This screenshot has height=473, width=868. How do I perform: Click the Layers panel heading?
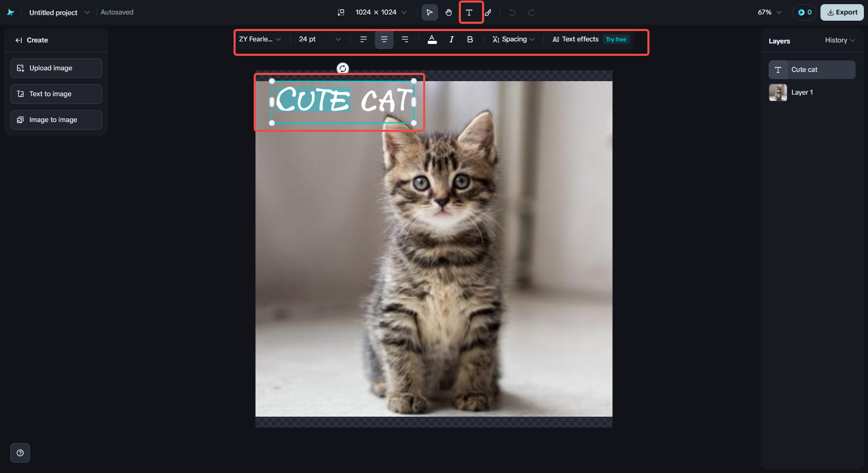click(780, 41)
